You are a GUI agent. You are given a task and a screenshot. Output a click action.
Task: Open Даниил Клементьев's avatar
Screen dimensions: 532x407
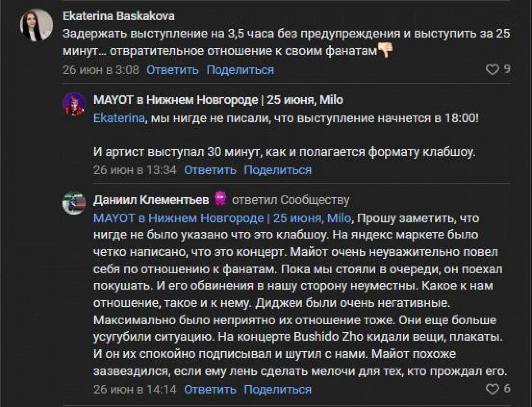click(74, 203)
